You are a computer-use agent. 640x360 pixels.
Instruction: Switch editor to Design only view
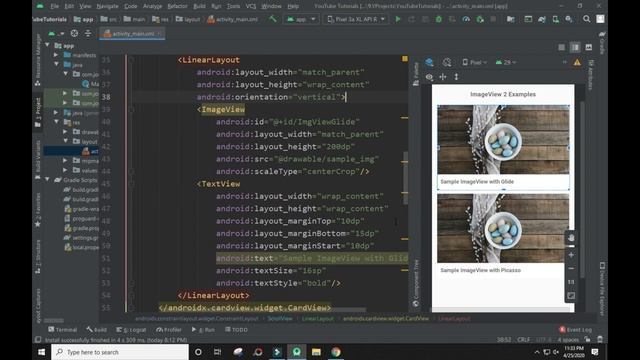[589, 47]
